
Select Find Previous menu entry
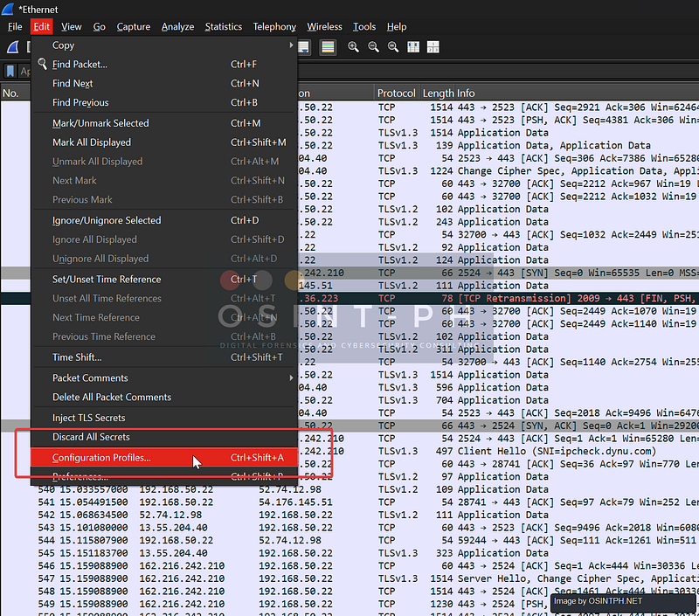[x=164, y=102]
